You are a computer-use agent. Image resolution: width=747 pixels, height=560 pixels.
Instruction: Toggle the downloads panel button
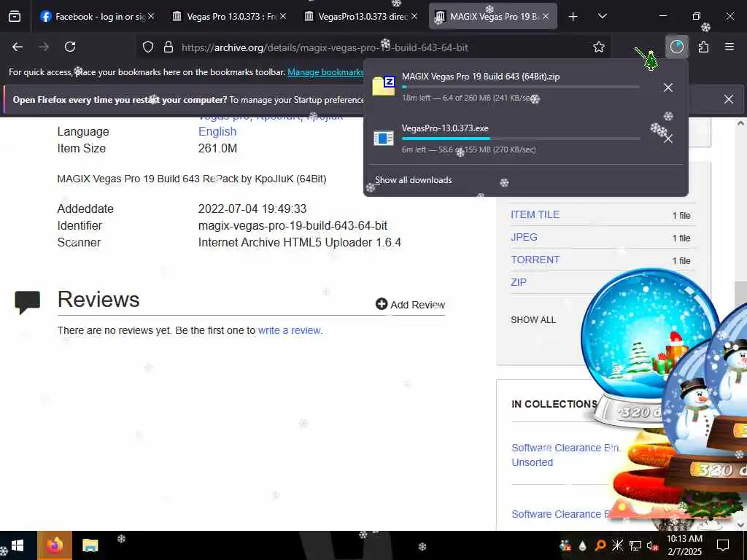[x=676, y=47]
